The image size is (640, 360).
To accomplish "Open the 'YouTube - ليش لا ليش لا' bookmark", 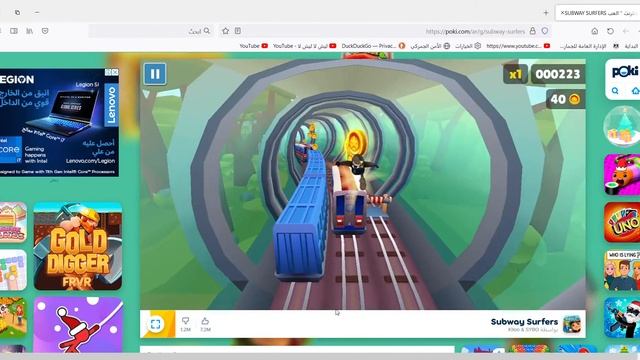I will coord(304,46).
